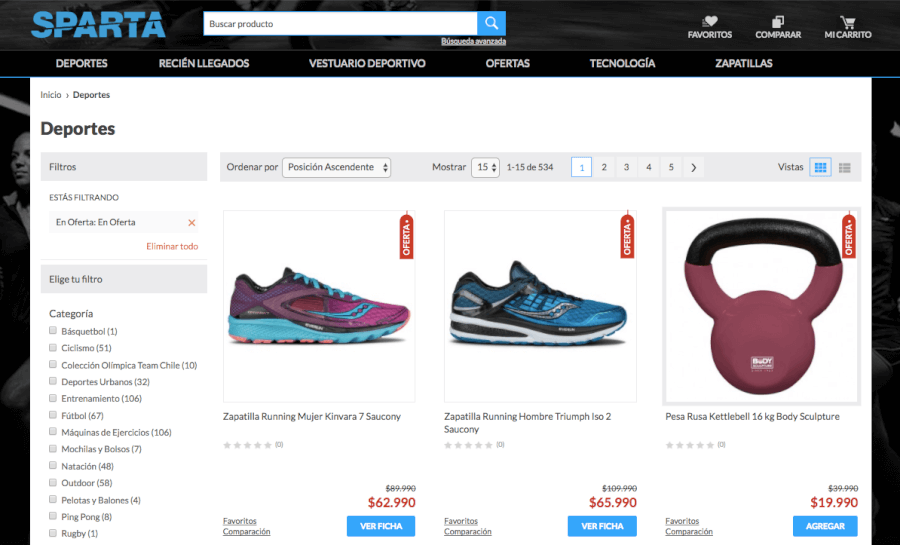Open Zapatilla Running Mujer Kinvara 7 title
The height and width of the screenshot is (545, 900).
pos(312,416)
